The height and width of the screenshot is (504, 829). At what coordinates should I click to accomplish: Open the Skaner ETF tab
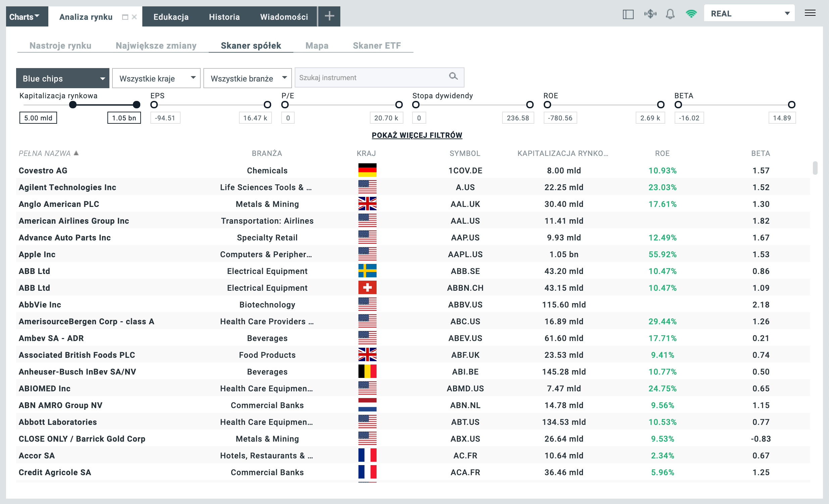pyautogui.click(x=377, y=45)
